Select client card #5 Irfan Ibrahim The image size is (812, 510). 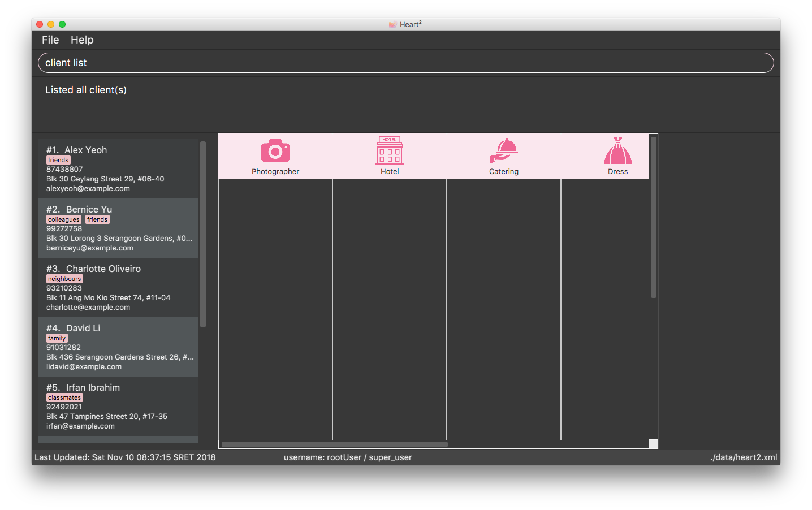click(118, 406)
